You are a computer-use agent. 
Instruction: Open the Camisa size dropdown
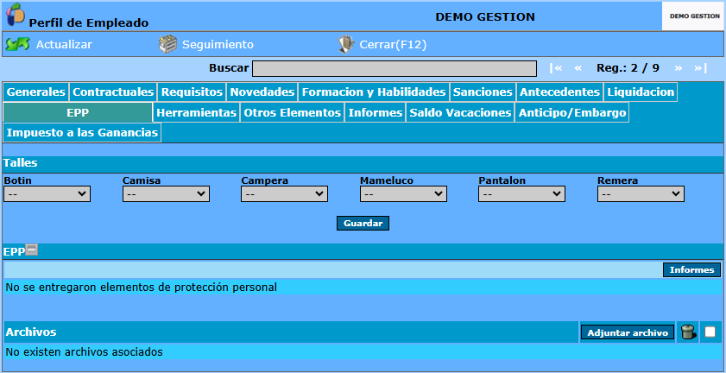coord(166,194)
